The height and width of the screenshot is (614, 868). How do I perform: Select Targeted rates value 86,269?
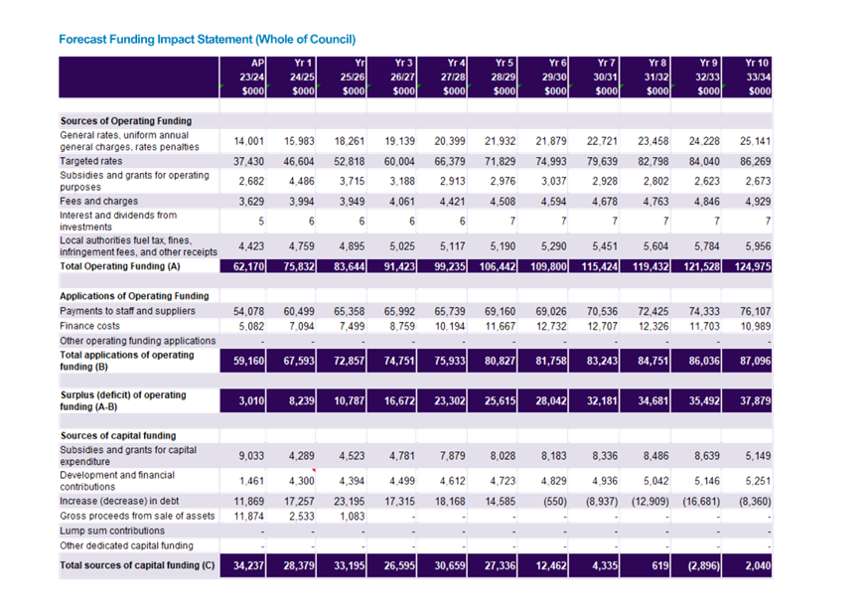pyautogui.click(x=755, y=161)
